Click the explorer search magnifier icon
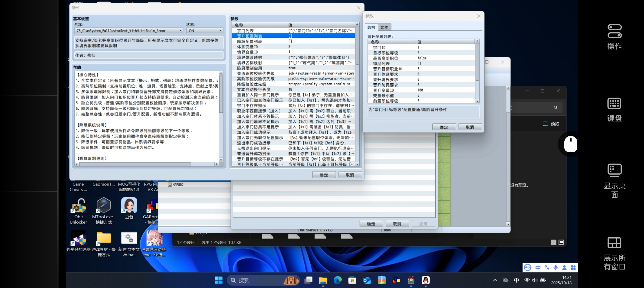Viewport: 644px width, 288px height. click(555, 108)
